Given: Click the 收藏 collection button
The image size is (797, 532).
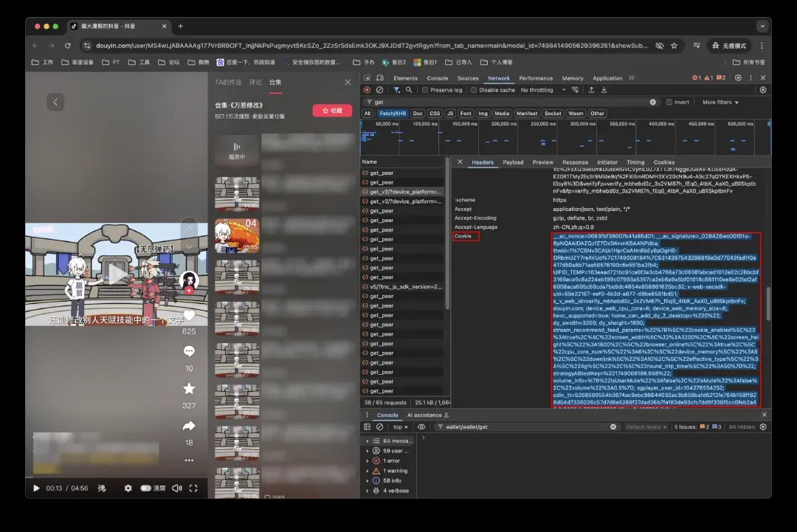Looking at the screenshot, I should point(332,111).
